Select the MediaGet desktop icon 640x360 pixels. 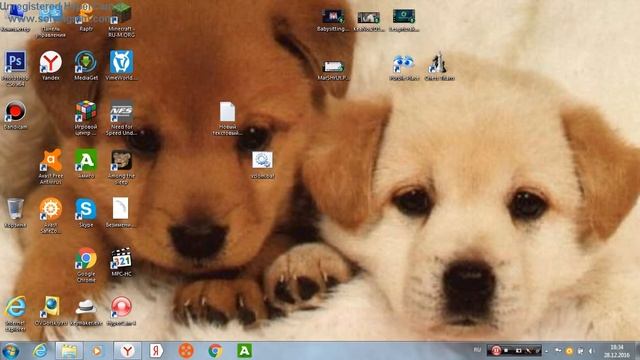pyautogui.click(x=86, y=65)
